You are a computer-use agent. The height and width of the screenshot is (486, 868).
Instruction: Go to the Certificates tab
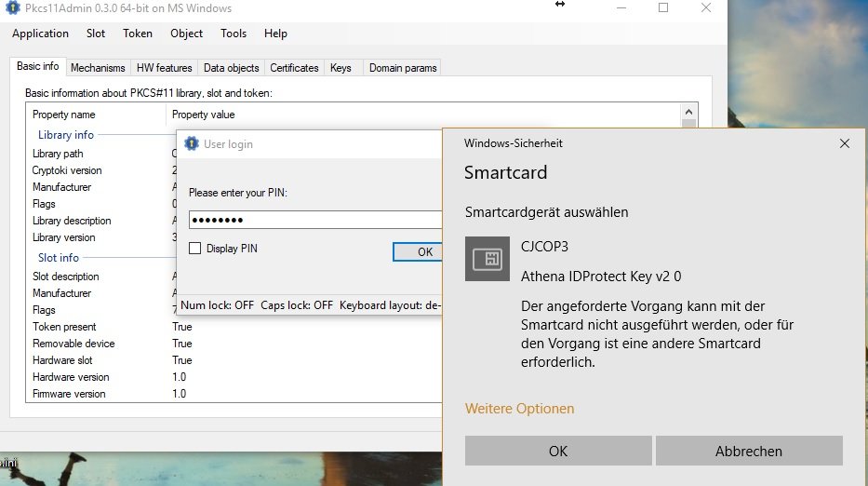tap(294, 68)
